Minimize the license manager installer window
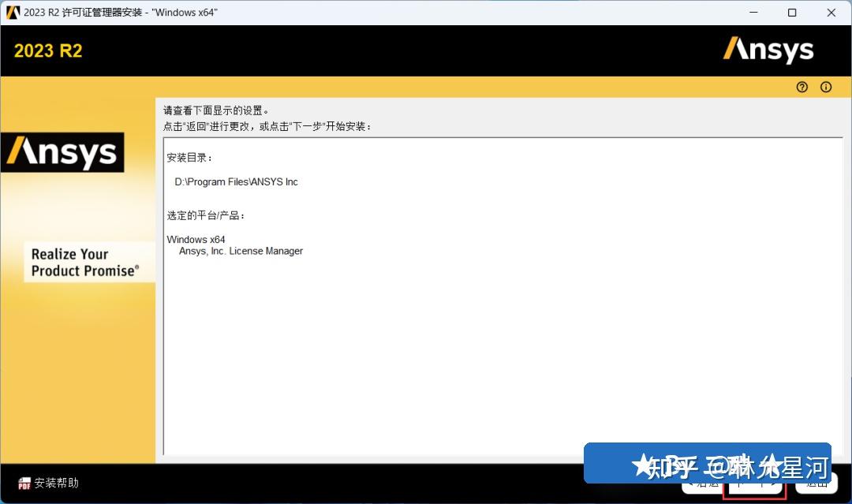The image size is (852, 504). point(754,13)
